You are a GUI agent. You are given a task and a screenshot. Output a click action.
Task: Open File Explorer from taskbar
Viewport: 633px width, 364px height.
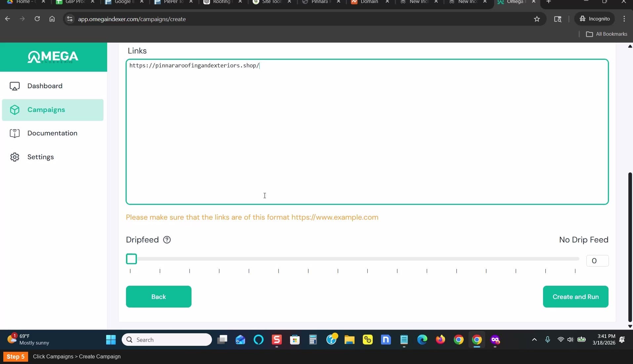tap(349, 340)
